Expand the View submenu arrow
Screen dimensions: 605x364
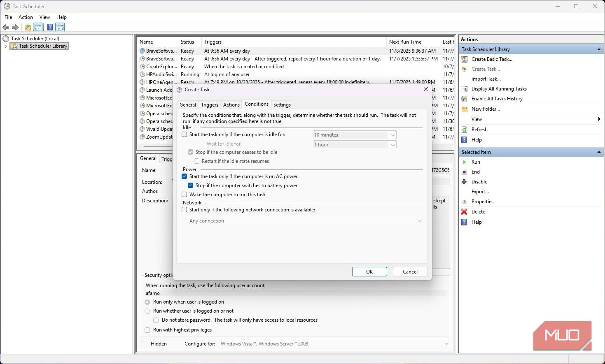pos(599,119)
